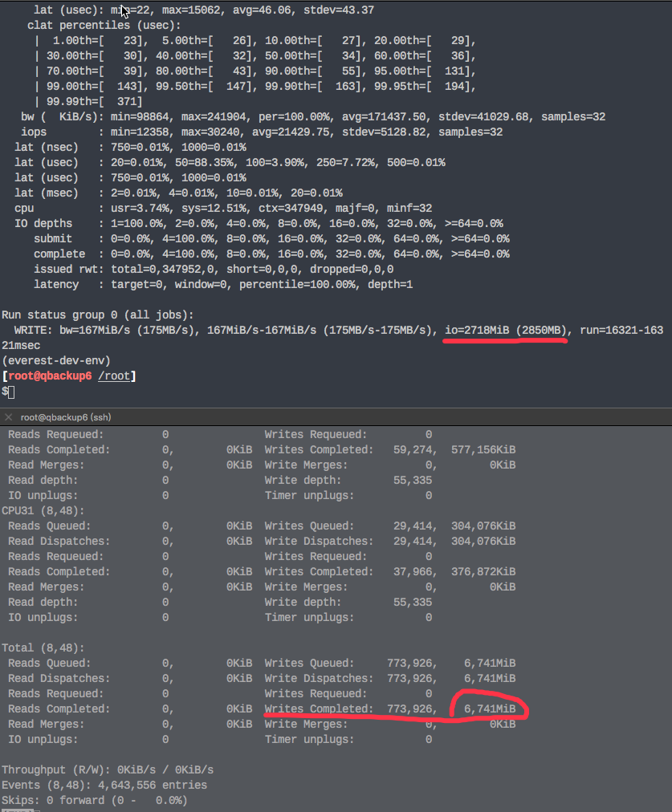Click the stdev=43.37 value
672x812 pixels.
click(x=339, y=10)
